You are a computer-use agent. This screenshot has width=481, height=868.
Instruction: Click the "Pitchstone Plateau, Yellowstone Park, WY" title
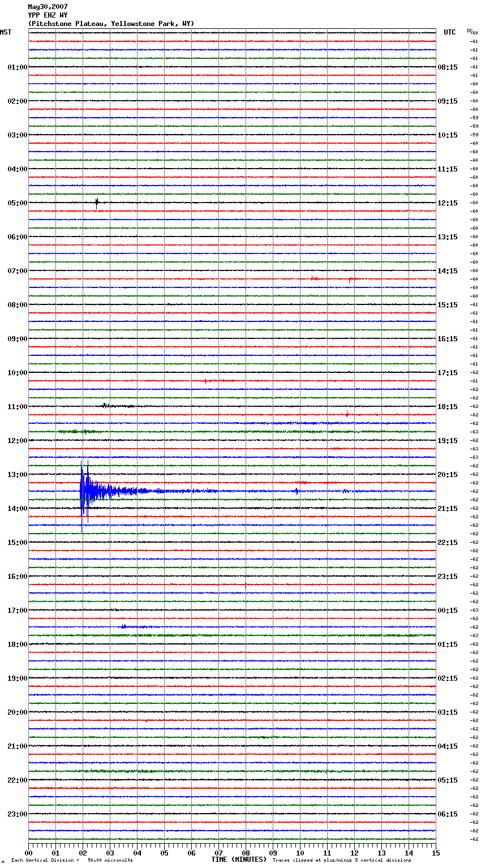[x=111, y=24]
